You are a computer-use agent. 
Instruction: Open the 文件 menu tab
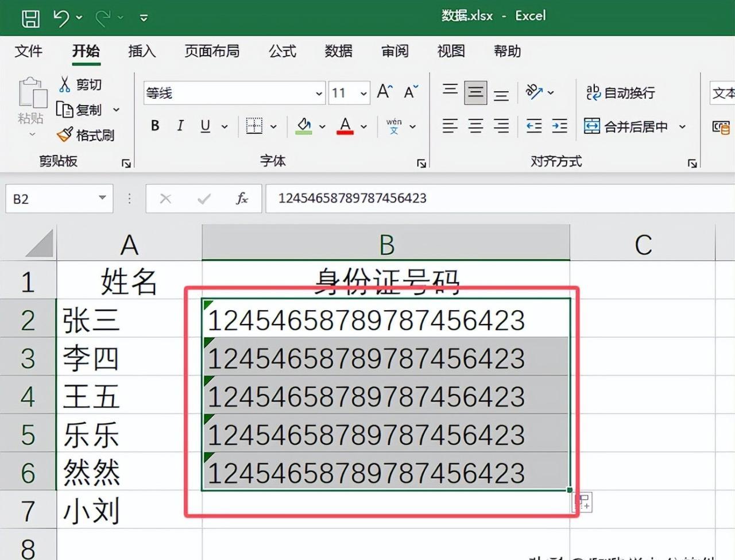tap(28, 51)
